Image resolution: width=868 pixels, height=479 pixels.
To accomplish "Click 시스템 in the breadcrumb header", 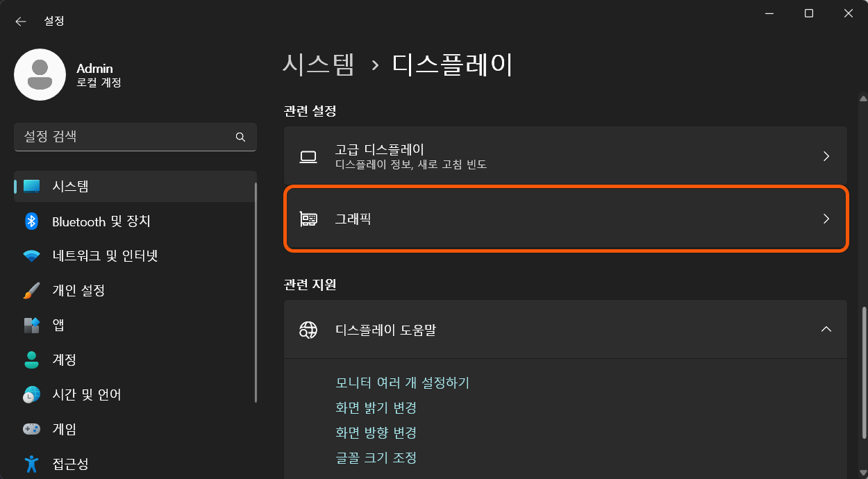I will (319, 65).
